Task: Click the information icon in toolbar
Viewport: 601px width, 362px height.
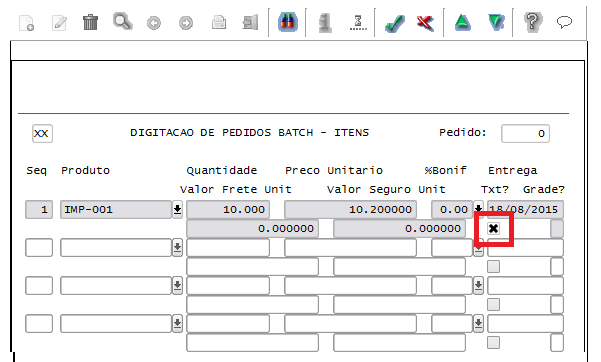Action: (x=325, y=23)
